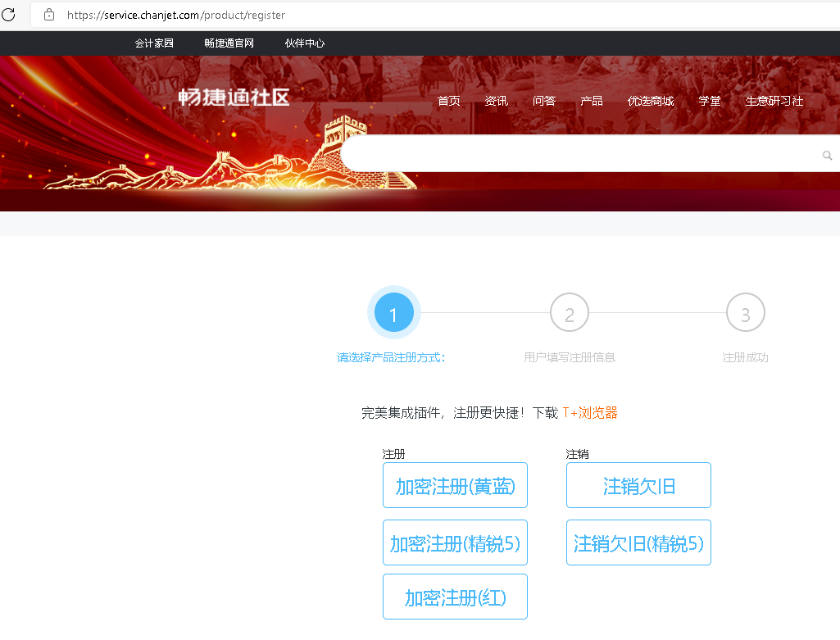Open the 生意研习社 navigation item
Image resolution: width=840 pixels, height=640 pixels.
pyautogui.click(x=774, y=101)
